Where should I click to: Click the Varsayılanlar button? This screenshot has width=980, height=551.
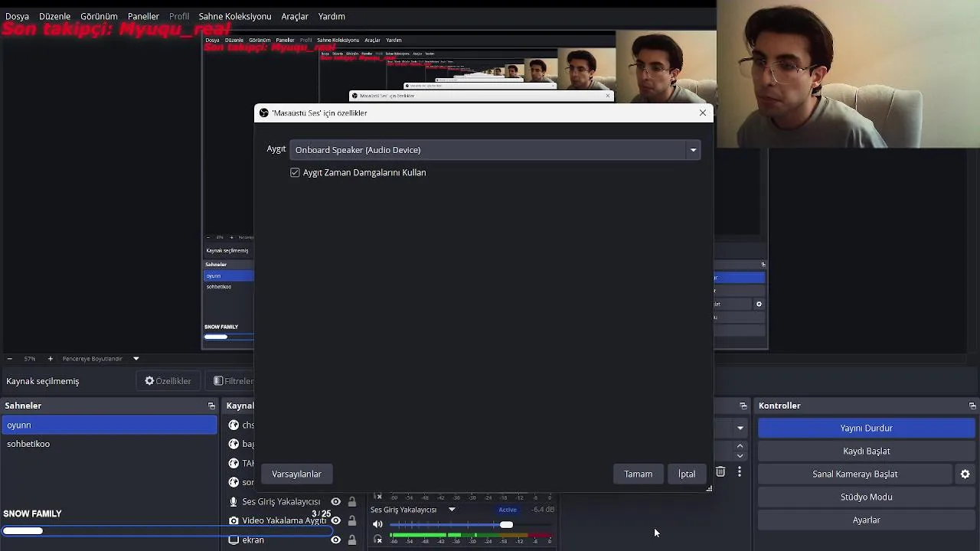click(296, 474)
